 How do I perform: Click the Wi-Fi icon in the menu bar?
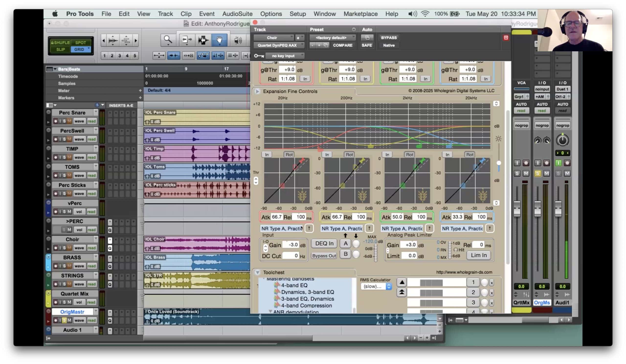(425, 14)
